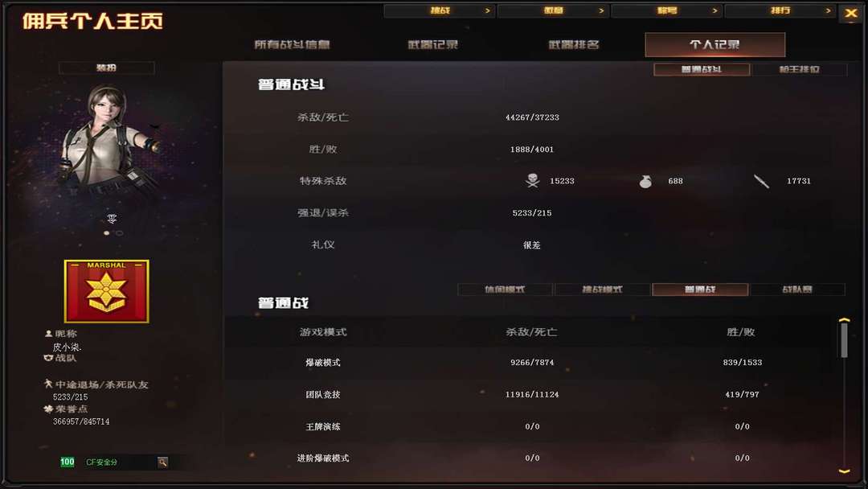Viewport: 868px width, 489px height.
Task: Select the second character carousel dot
Action: tap(119, 233)
